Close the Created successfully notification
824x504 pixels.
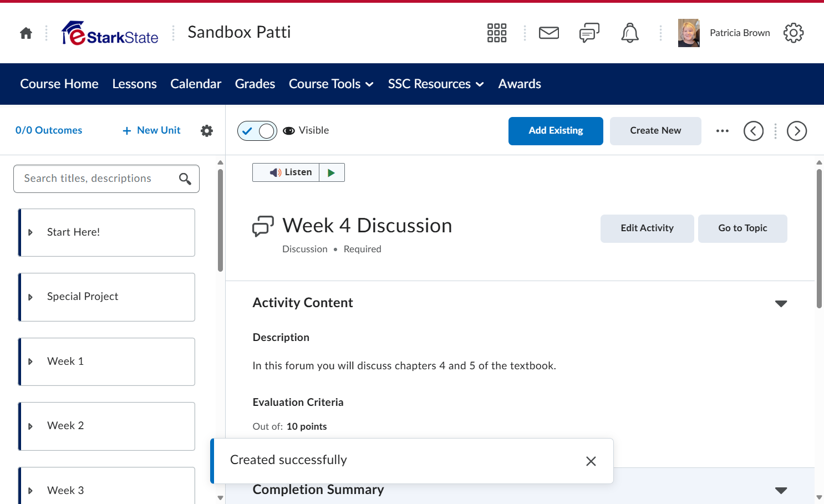pos(591,461)
